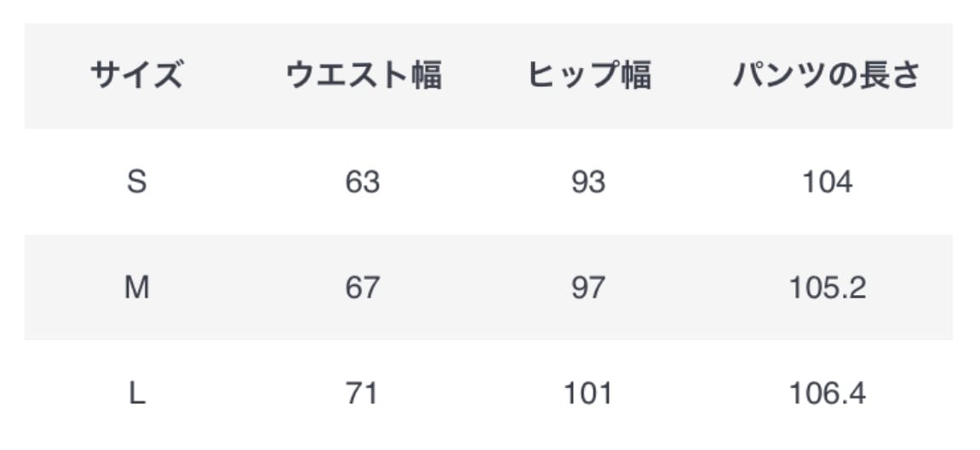Select the entire gray M size row
Image resolution: width=980 pixels, height=450 pixels.
477,315
